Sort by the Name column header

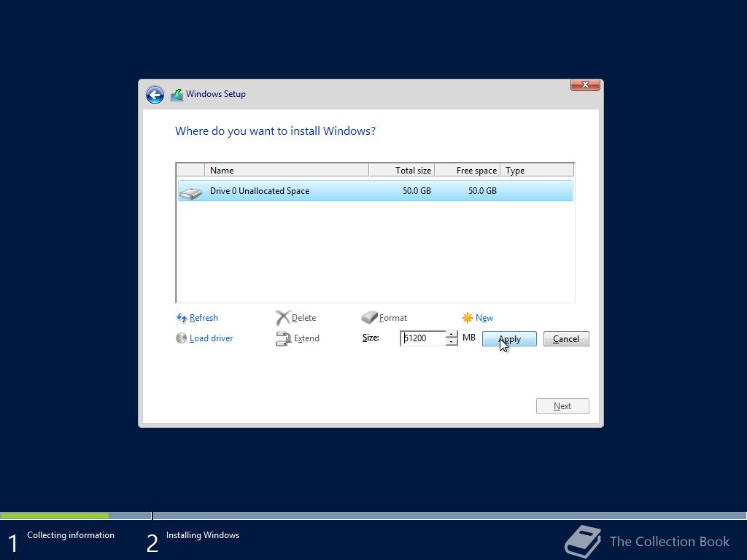pos(286,170)
